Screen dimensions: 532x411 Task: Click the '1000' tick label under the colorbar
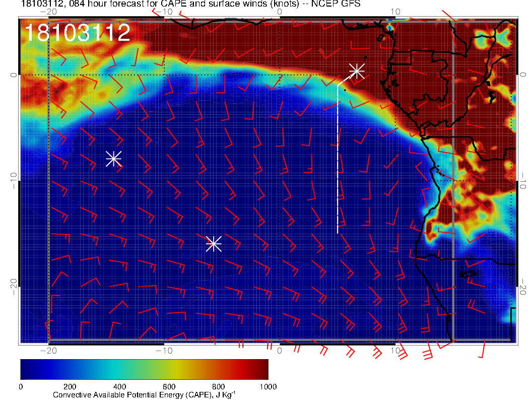click(x=268, y=387)
